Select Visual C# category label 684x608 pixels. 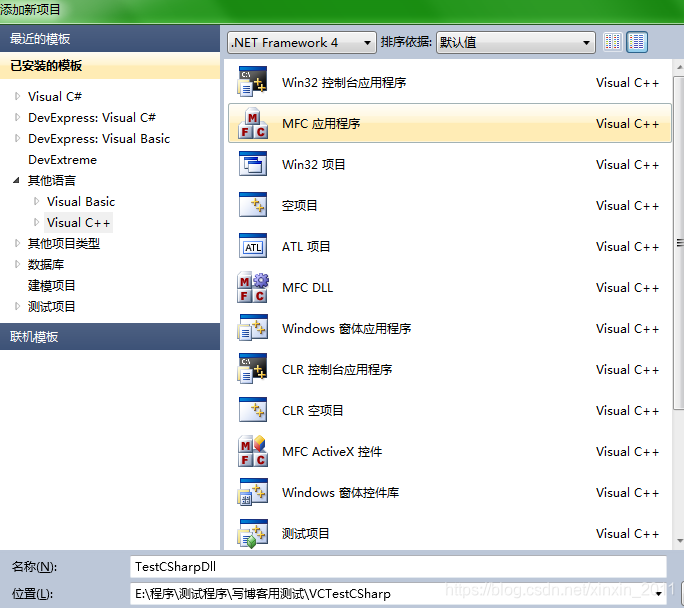pos(55,96)
